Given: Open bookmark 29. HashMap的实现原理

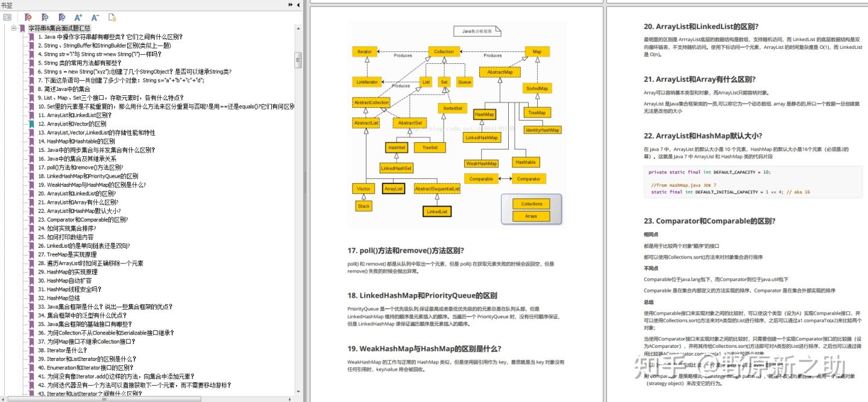Looking at the screenshot, I should coord(68,272).
